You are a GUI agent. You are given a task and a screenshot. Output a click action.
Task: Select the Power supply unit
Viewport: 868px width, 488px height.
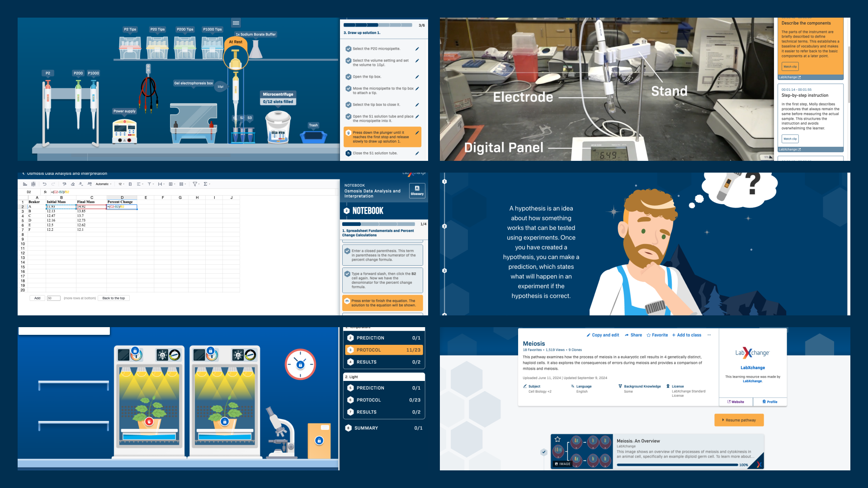pos(124,131)
